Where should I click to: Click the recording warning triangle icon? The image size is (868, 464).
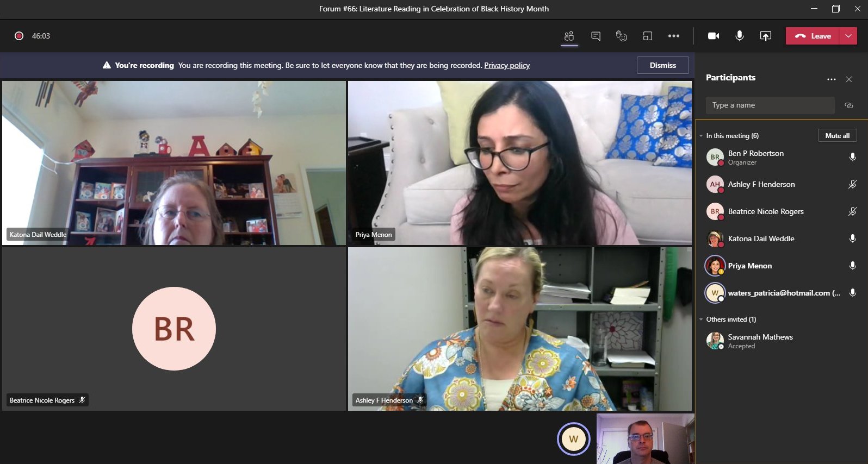(x=107, y=65)
